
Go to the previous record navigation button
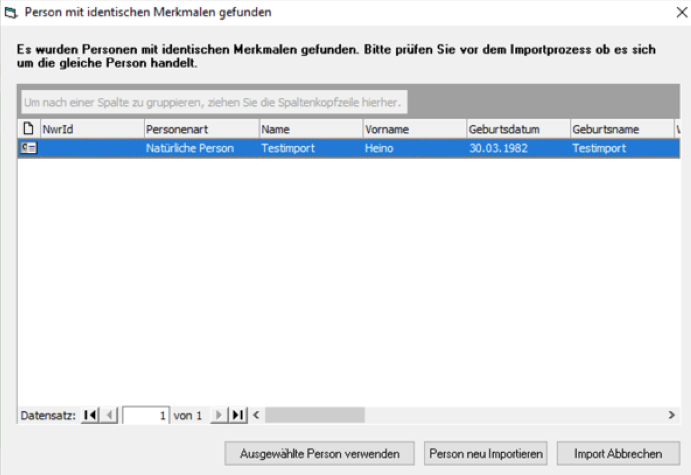(x=110, y=414)
